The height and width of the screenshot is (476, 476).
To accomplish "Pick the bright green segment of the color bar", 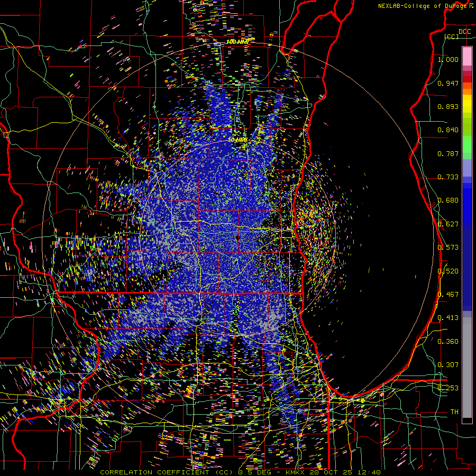I will coord(467,144).
